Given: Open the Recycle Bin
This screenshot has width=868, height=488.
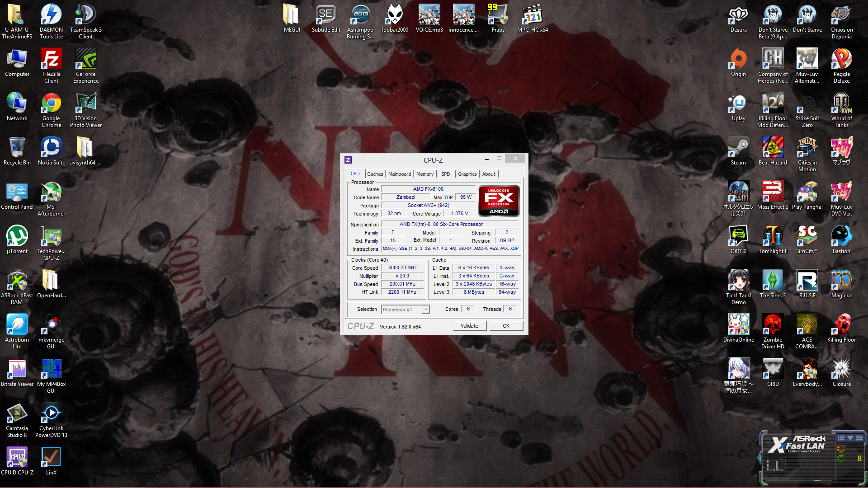Looking at the screenshot, I should pos(17,149).
